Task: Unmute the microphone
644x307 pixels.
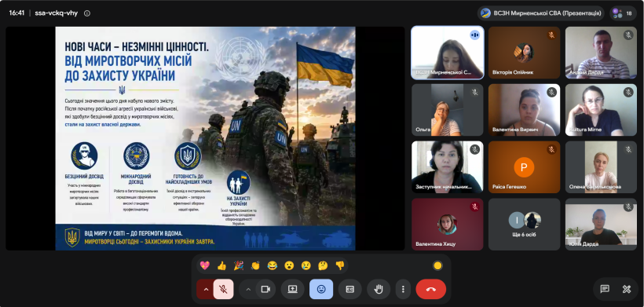Action: tap(223, 290)
